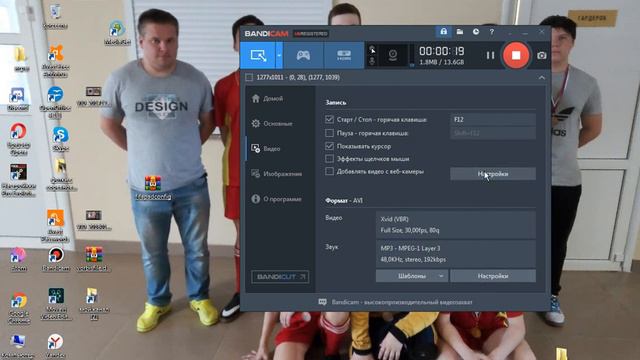This screenshot has height=360, width=640.
Task: Click the speech bubble icon in status bar
Action: [x=322, y=302]
